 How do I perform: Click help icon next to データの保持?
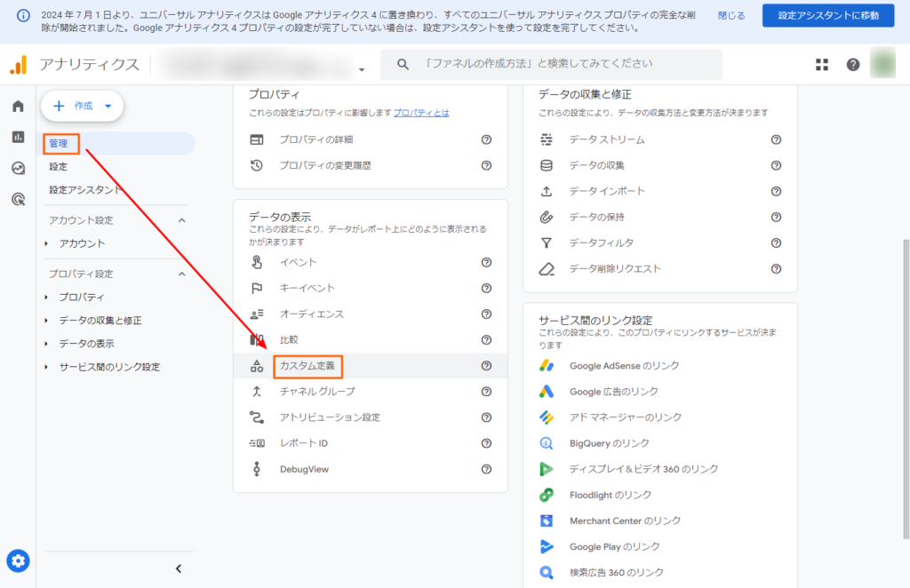(x=776, y=217)
